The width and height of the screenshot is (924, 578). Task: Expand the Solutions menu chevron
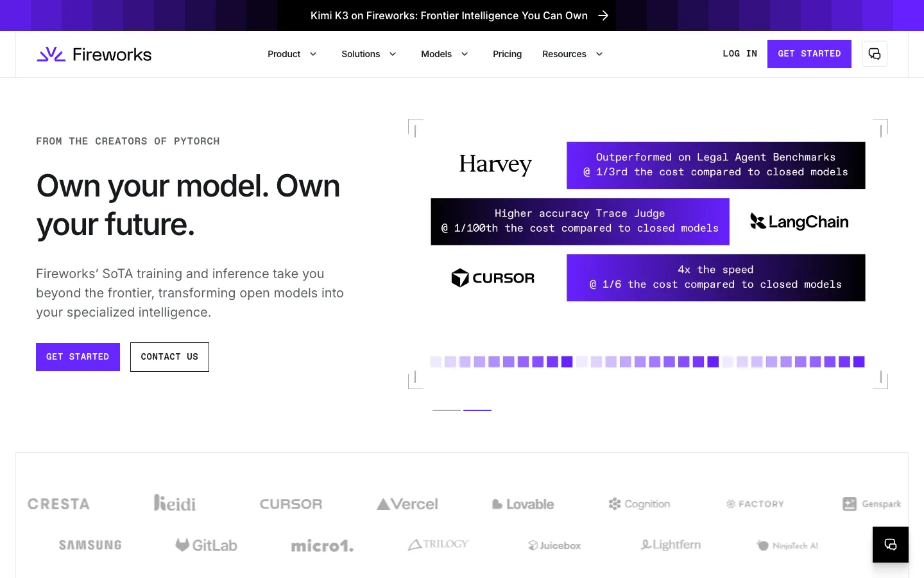393,54
